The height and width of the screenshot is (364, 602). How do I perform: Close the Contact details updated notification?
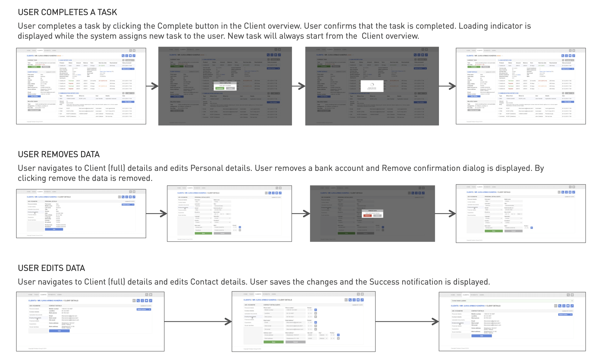coord(572,301)
